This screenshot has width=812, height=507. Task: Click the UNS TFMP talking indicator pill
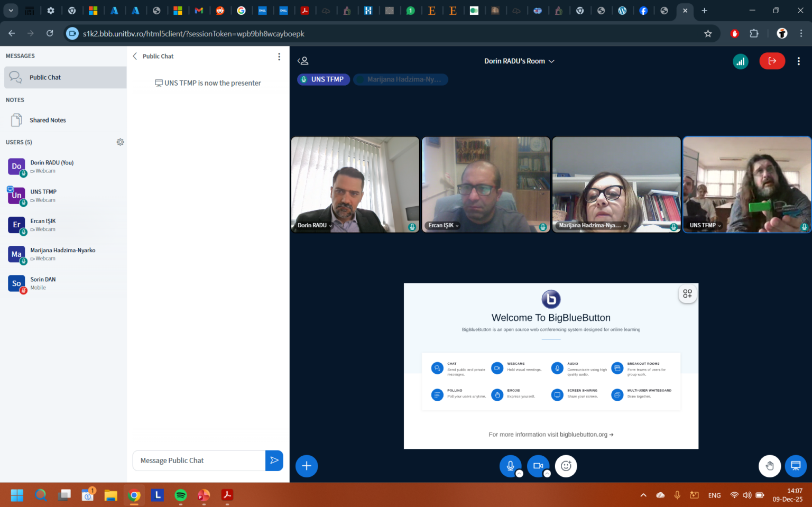coord(324,79)
